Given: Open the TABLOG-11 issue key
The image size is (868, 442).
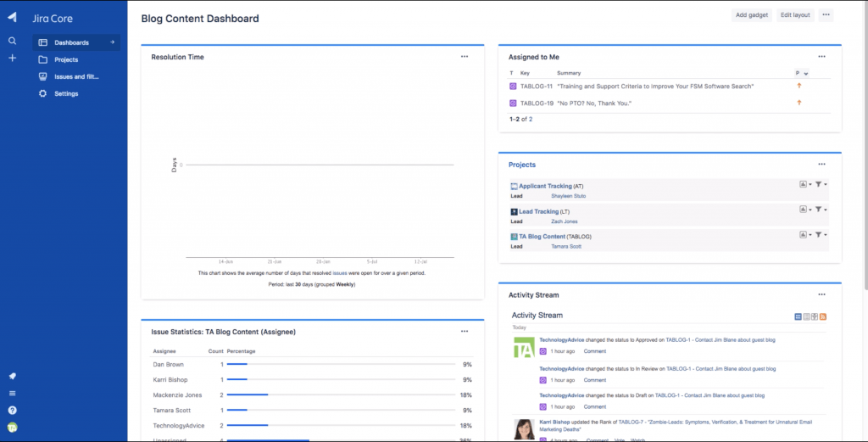Looking at the screenshot, I should click(537, 87).
